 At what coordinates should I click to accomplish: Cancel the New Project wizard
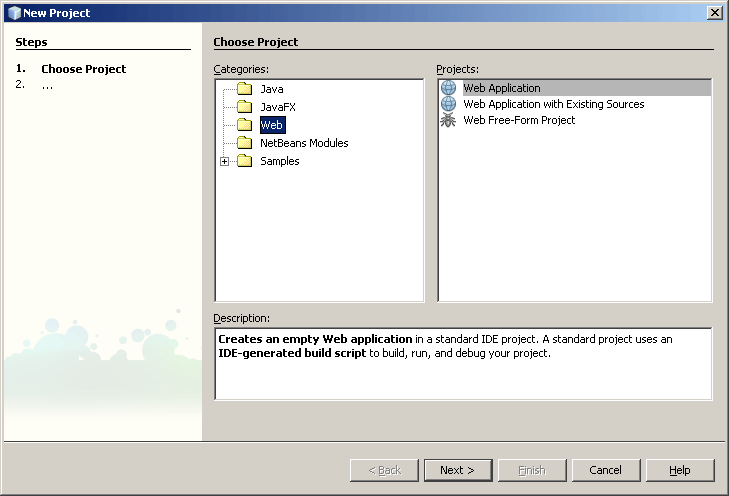tap(606, 470)
